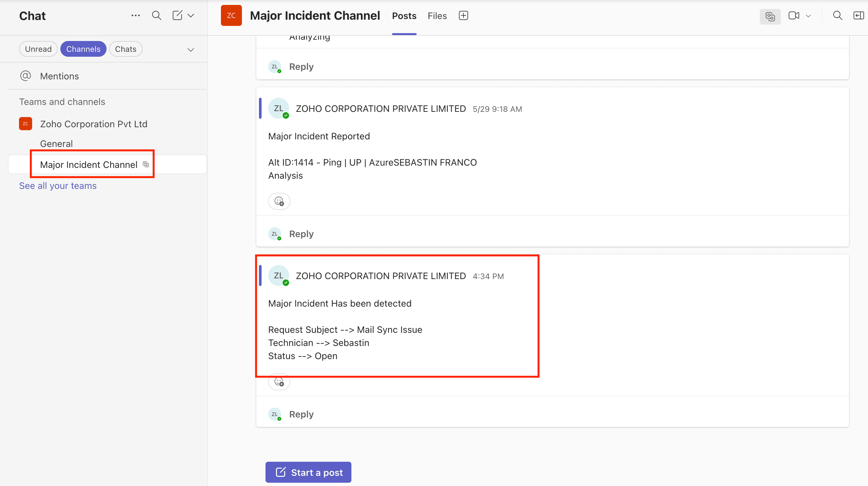The height and width of the screenshot is (486, 868).
Task: Expand the filter options chevron beside Chats
Action: click(191, 50)
